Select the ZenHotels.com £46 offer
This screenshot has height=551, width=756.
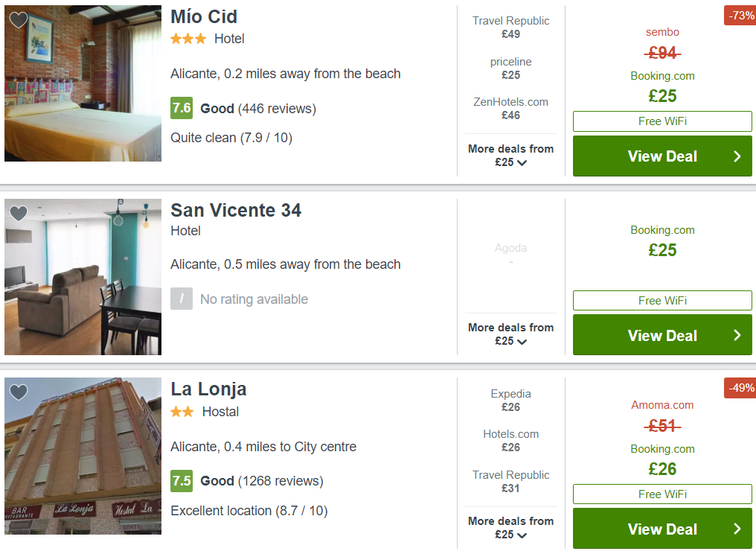pyautogui.click(x=510, y=109)
